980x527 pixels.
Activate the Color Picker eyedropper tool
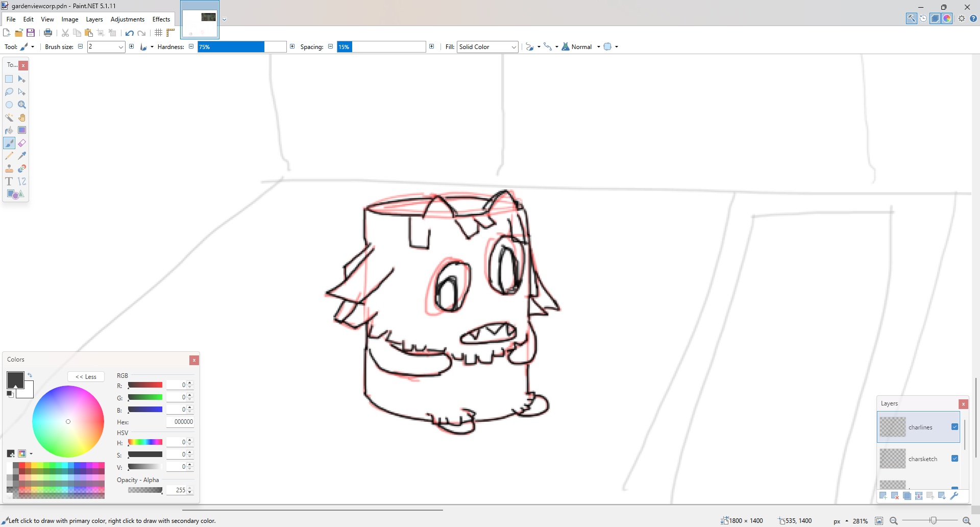(x=22, y=156)
